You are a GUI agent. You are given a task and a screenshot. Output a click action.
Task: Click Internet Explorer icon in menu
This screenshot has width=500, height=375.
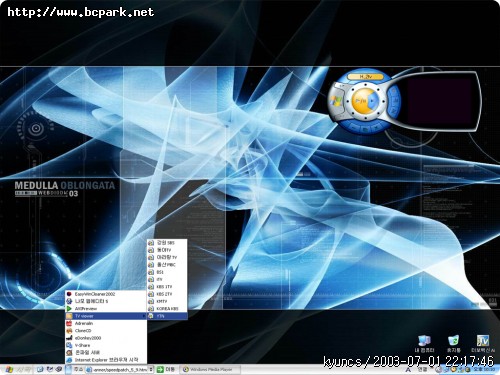tap(69, 360)
